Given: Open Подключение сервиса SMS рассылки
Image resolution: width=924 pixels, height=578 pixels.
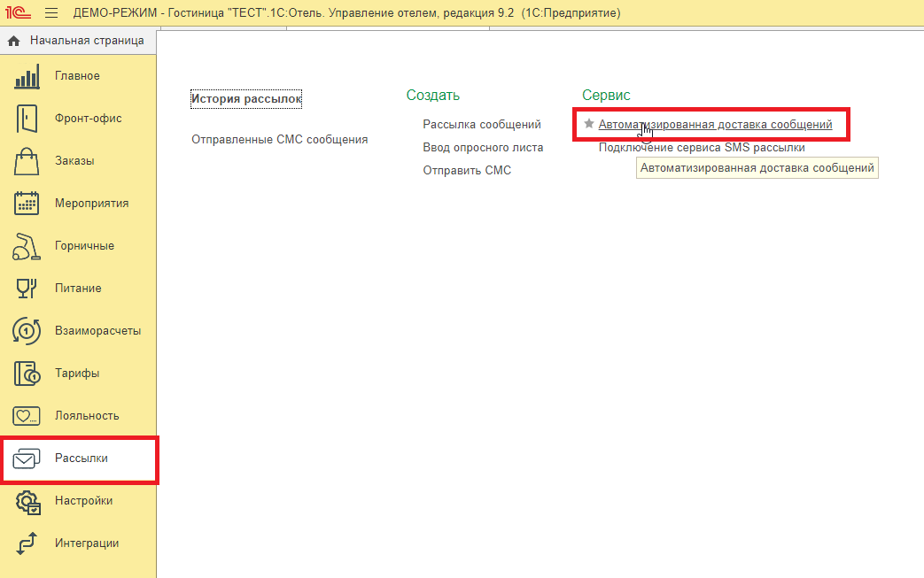Looking at the screenshot, I should tap(702, 147).
